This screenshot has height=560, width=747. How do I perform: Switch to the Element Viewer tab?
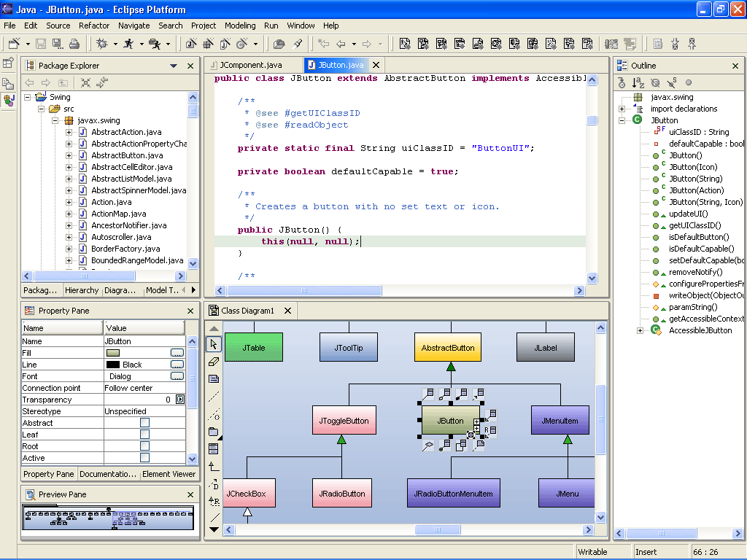[x=169, y=474]
